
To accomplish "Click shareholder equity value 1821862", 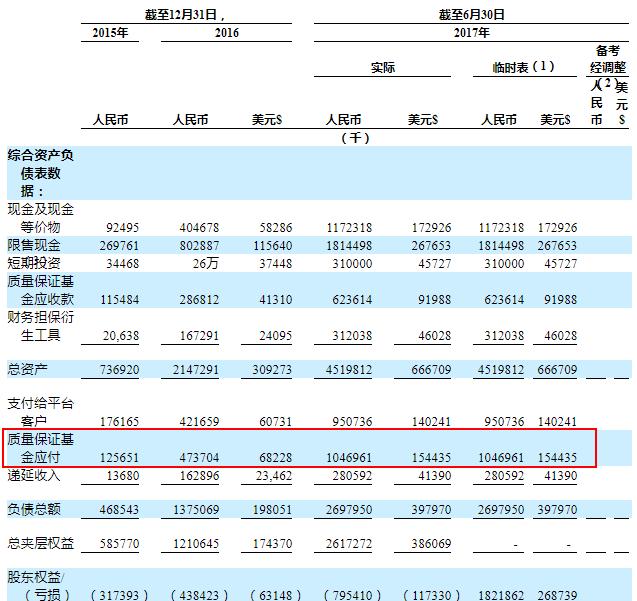I will tap(500, 595).
